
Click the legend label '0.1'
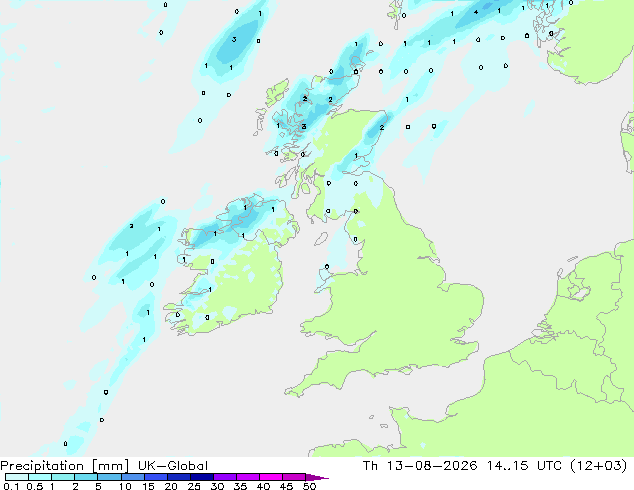[11, 486]
